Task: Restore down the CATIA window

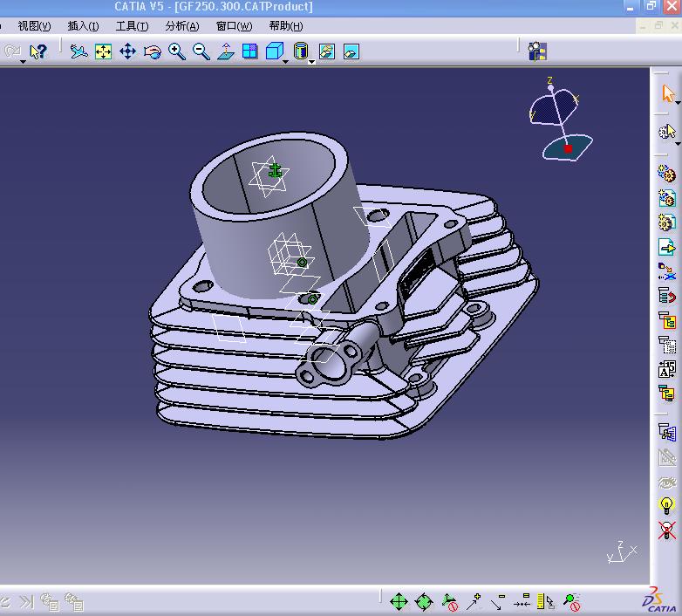Action: [x=651, y=6]
